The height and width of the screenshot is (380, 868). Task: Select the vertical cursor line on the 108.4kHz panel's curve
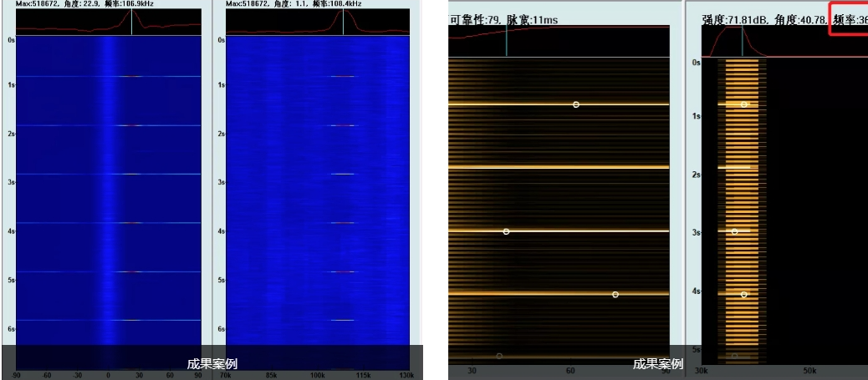tap(343, 22)
